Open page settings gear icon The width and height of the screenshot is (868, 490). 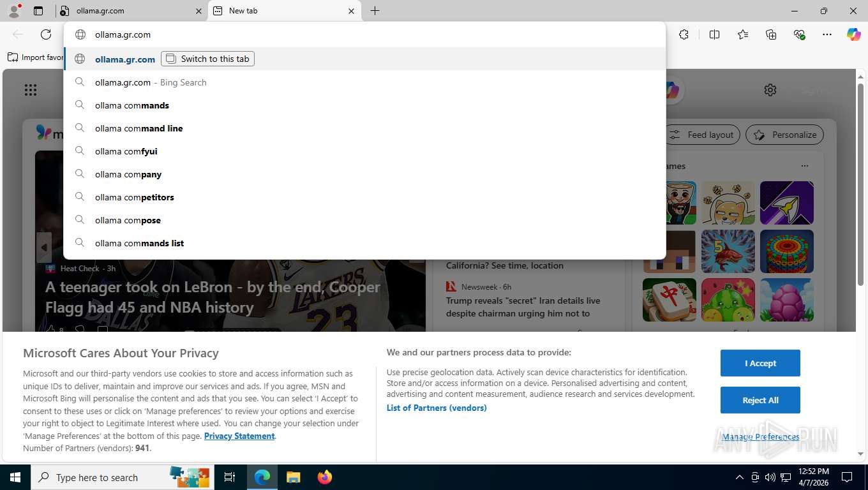click(x=770, y=90)
